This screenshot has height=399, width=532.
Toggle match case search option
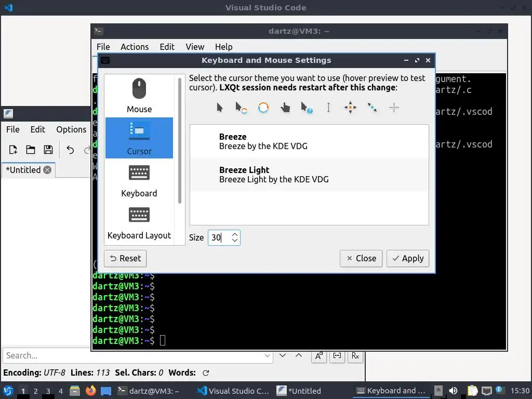click(x=319, y=356)
